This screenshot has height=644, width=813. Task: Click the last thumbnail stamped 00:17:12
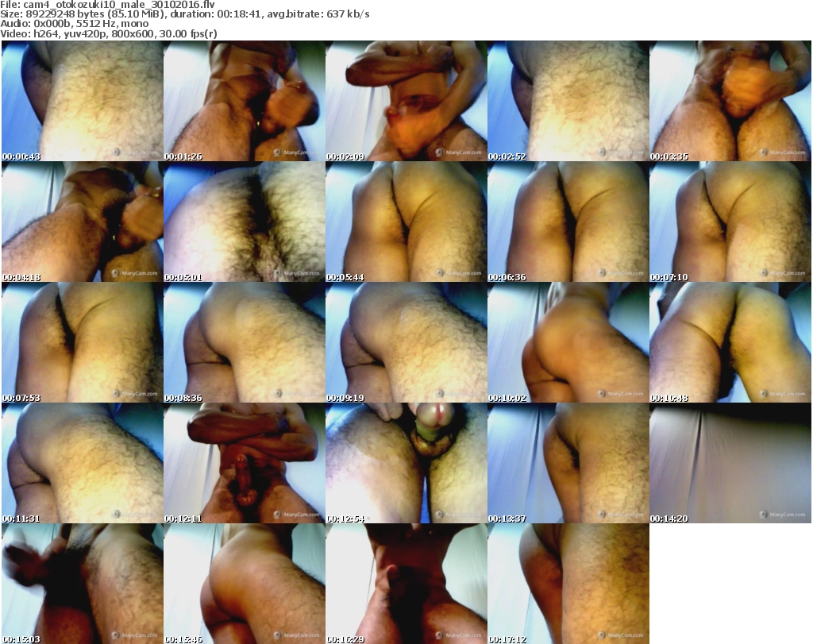[568, 584]
